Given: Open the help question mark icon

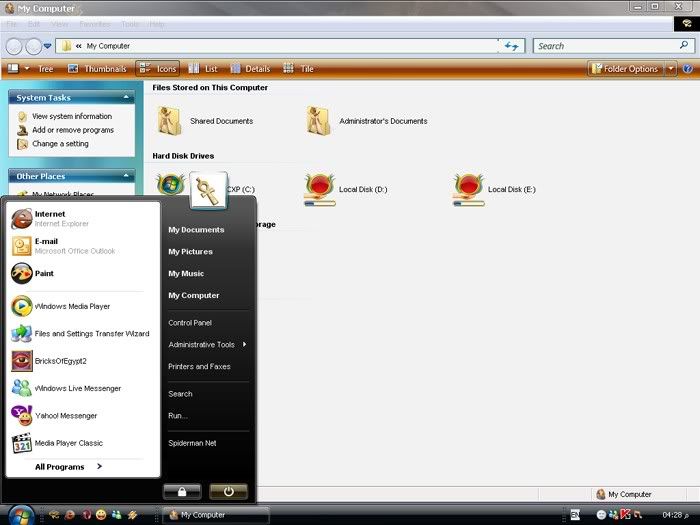Looking at the screenshot, I should click(x=688, y=69).
